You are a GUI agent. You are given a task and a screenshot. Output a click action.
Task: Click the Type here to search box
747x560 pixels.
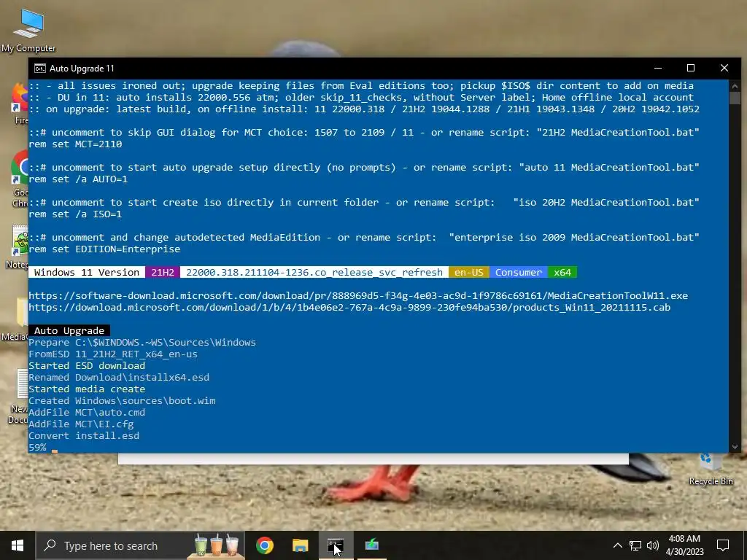(x=139, y=545)
